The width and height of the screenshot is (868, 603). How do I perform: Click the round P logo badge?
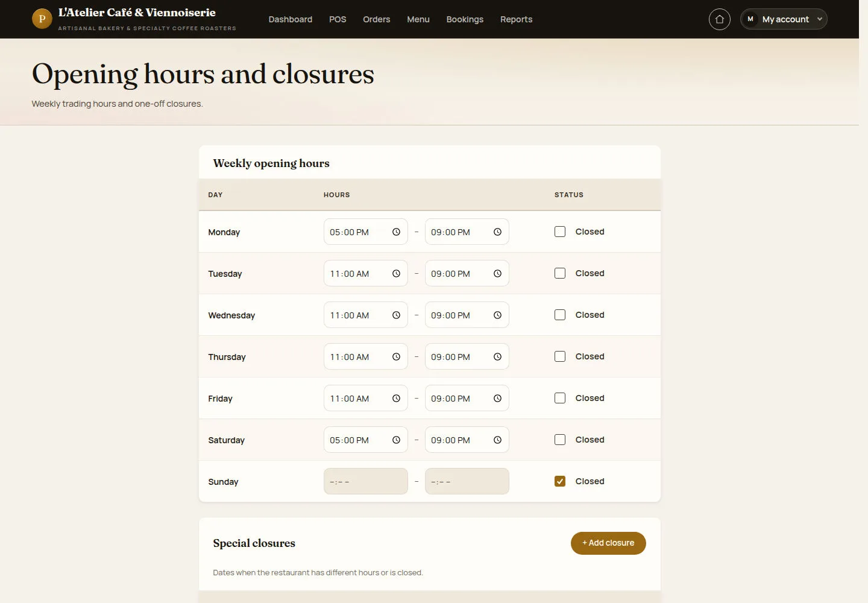tap(42, 19)
